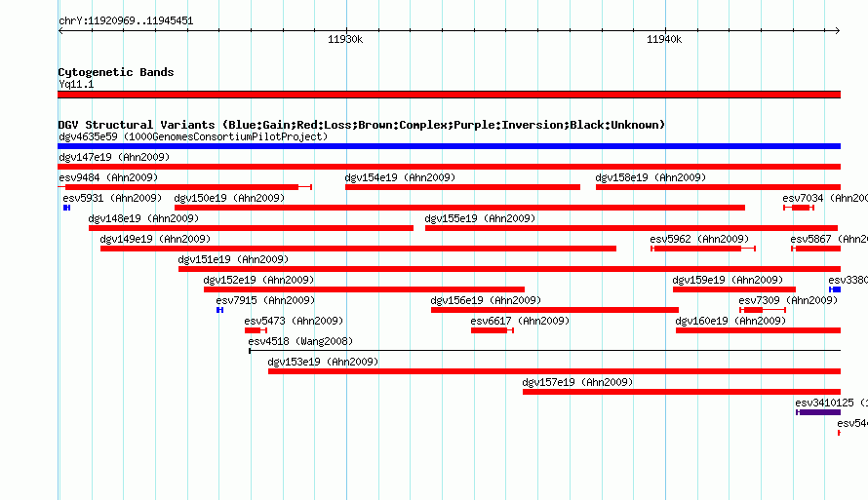Click the esv7915 (Ahn2009) text label

[x=265, y=300]
